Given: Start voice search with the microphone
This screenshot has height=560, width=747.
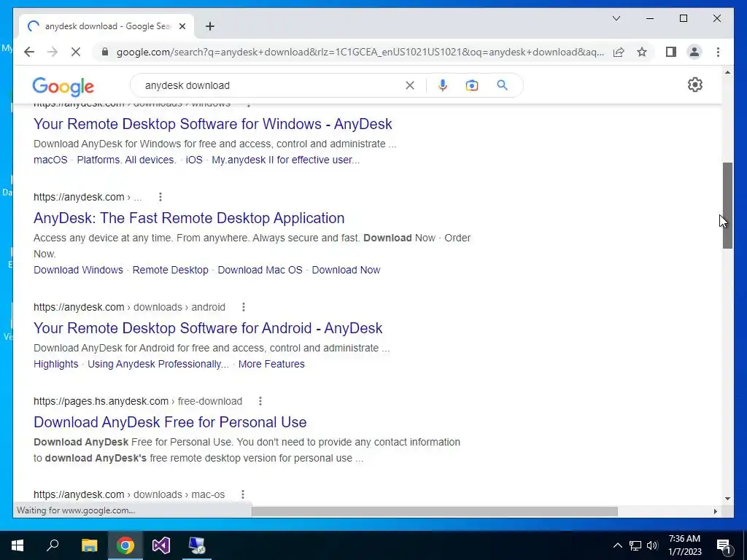Looking at the screenshot, I should click(x=443, y=85).
